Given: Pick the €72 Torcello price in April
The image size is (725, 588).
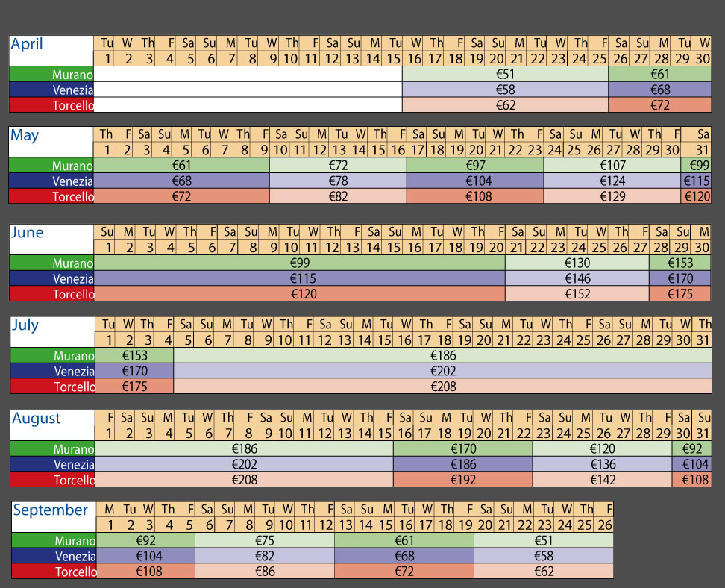Looking at the screenshot, I should click(659, 105).
